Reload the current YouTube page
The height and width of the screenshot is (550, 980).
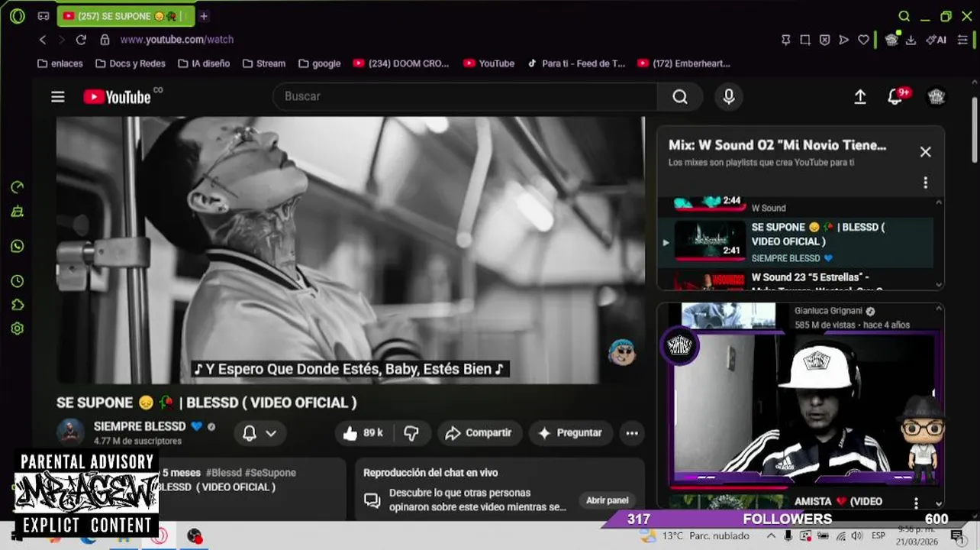pos(81,40)
